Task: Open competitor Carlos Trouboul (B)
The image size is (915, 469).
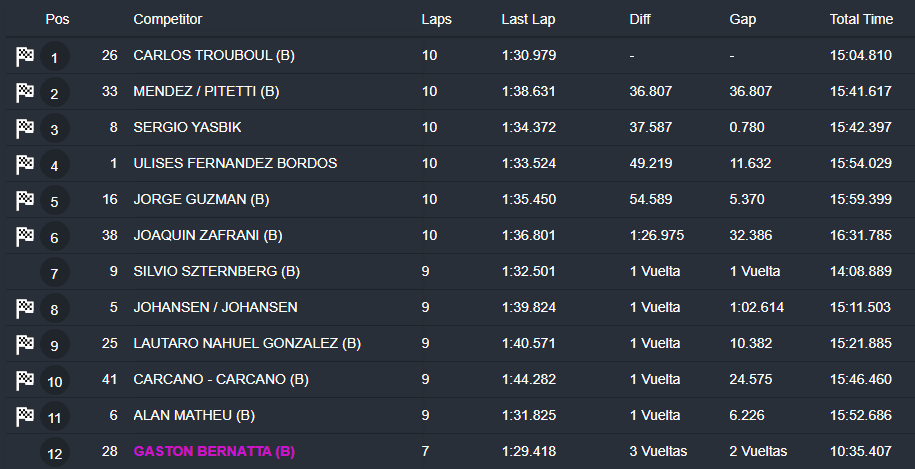Action: (213, 56)
